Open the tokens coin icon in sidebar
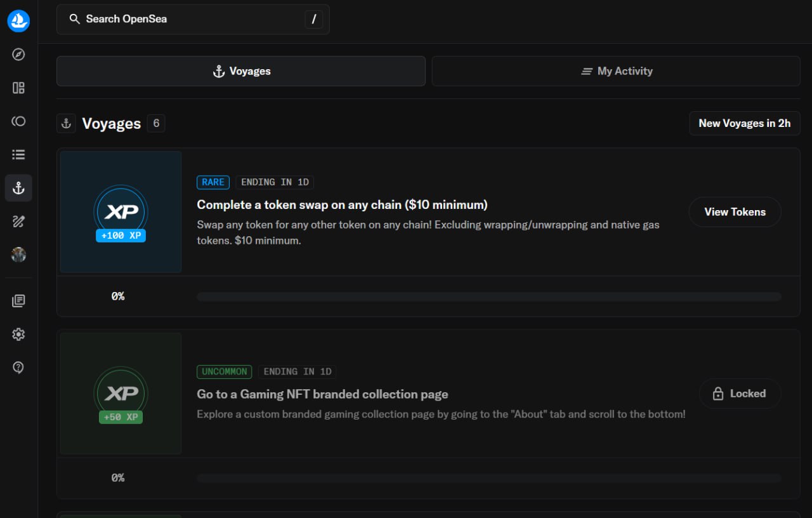 (x=18, y=121)
